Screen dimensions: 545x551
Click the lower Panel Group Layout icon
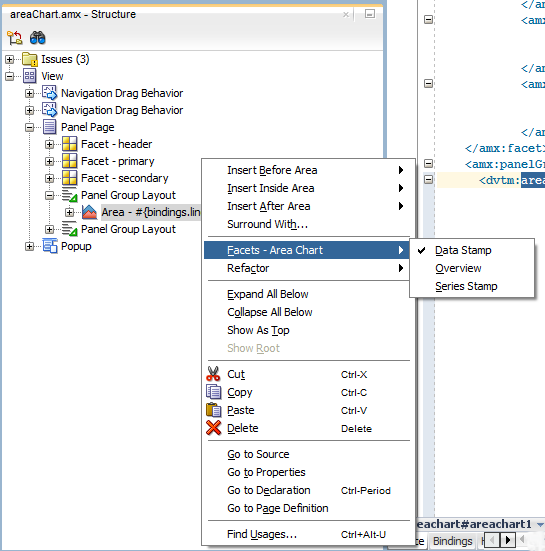pyautogui.click(x=70, y=229)
